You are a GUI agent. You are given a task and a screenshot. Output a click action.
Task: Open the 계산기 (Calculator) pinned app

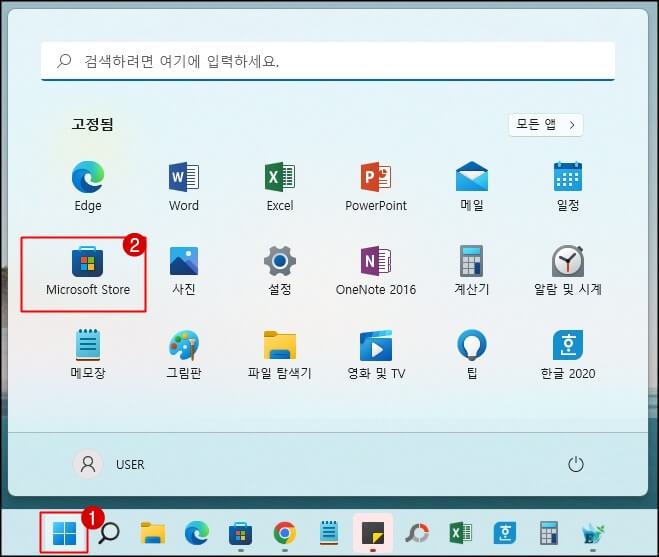[472, 270]
